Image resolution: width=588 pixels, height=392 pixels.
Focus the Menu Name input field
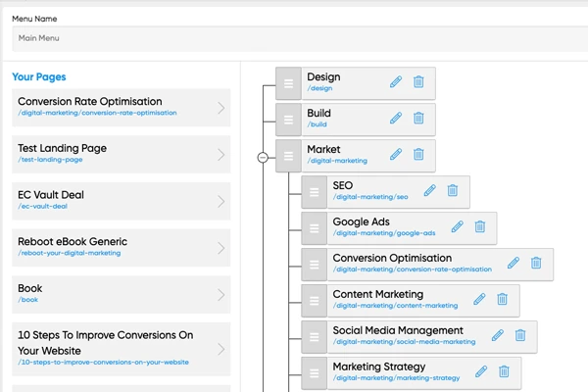click(x=294, y=38)
